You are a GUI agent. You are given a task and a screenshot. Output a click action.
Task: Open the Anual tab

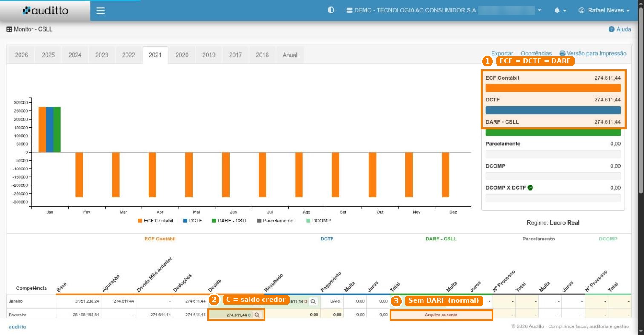click(x=290, y=55)
